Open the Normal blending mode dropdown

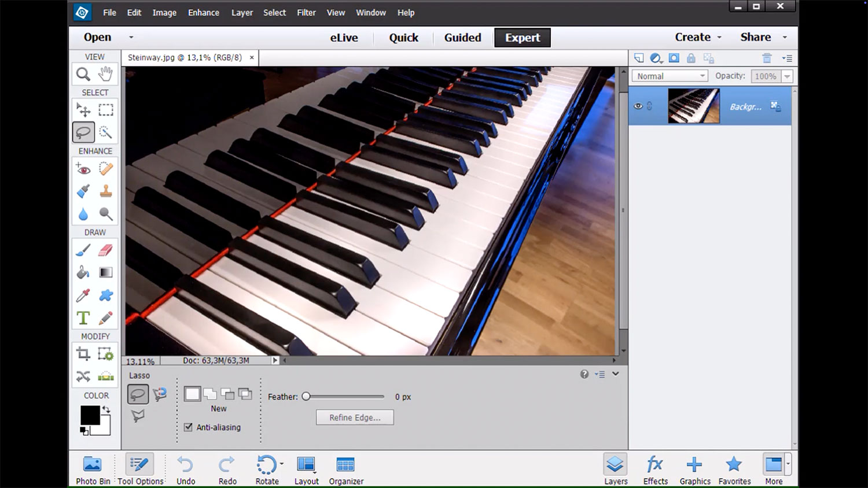point(670,76)
